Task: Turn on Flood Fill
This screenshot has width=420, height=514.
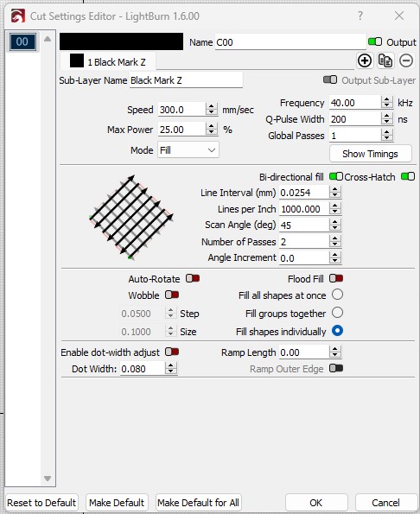Action: point(336,279)
